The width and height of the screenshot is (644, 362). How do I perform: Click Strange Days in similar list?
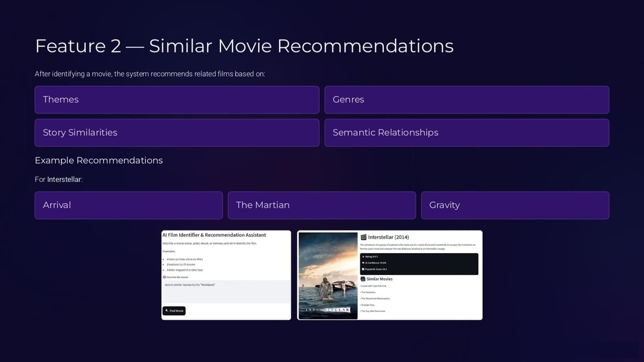tap(368, 305)
